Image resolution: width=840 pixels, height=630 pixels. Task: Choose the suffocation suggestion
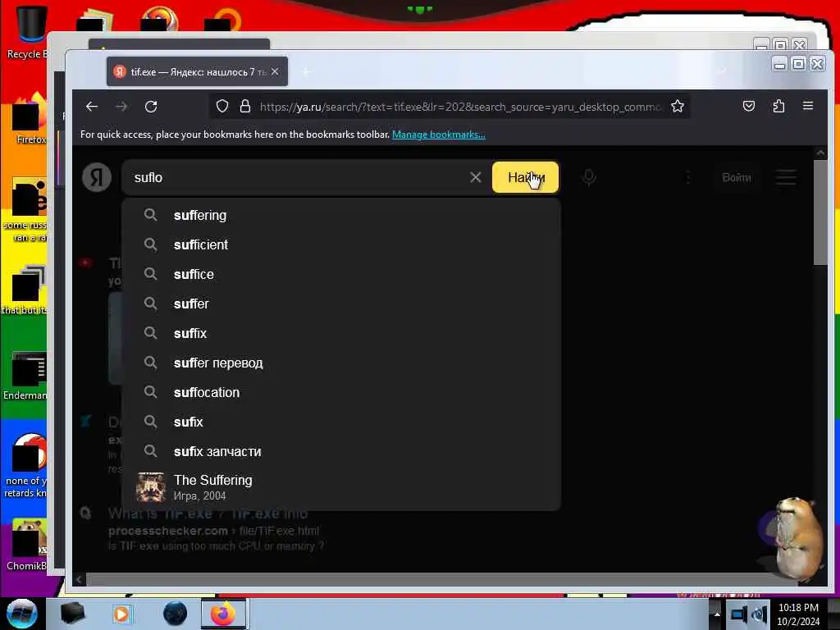point(341,392)
